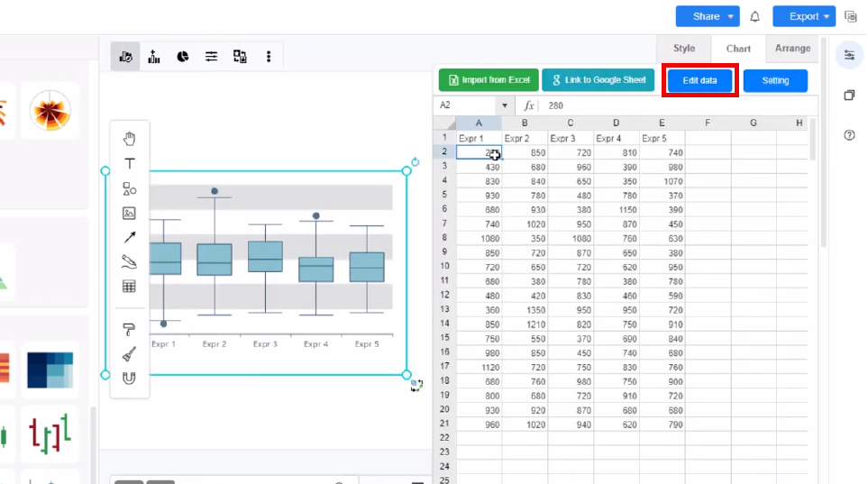Select the format painter roller tool
The height and width of the screenshot is (484, 868).
click(x=129, y=330)
